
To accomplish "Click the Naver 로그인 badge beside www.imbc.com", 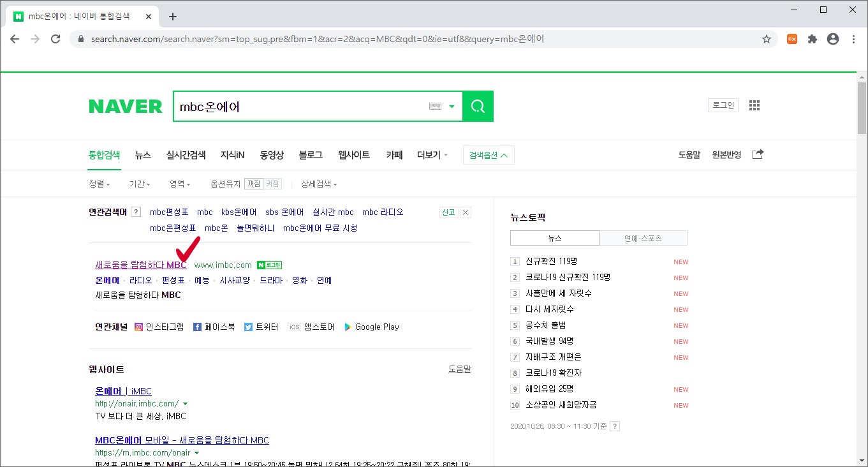I will 269,265.
